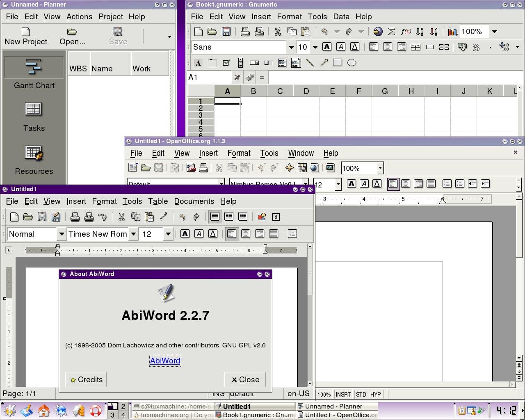Click Cut scissors icon in Gnumeric toolbar
525x420 pixels.
pyautogui.click(x=278, y=32)
